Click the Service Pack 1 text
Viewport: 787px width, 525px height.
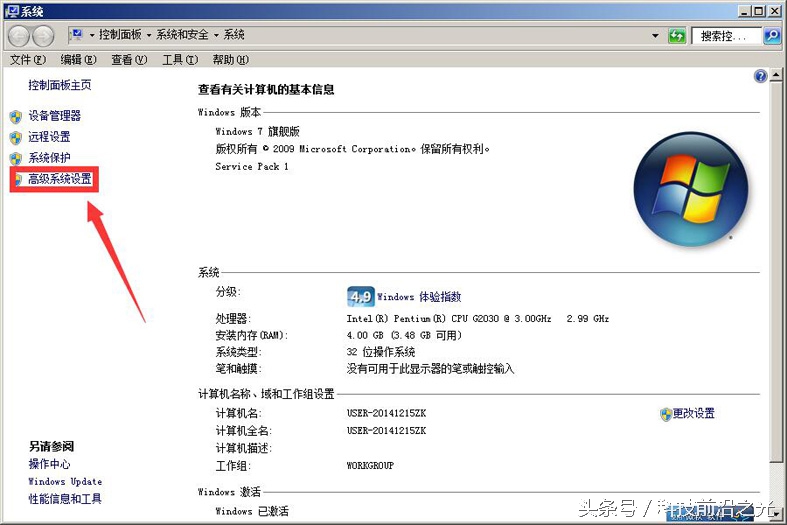(x=252, y=167)
